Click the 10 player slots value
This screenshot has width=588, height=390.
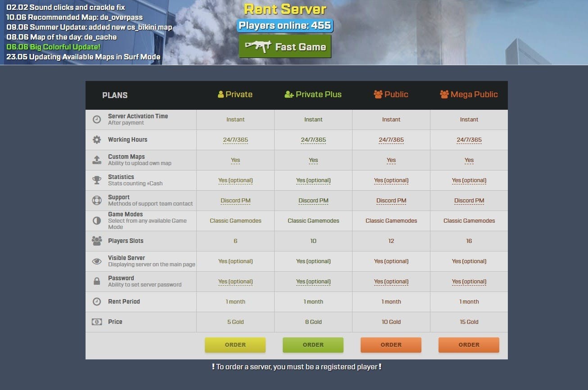coord(313,241)
